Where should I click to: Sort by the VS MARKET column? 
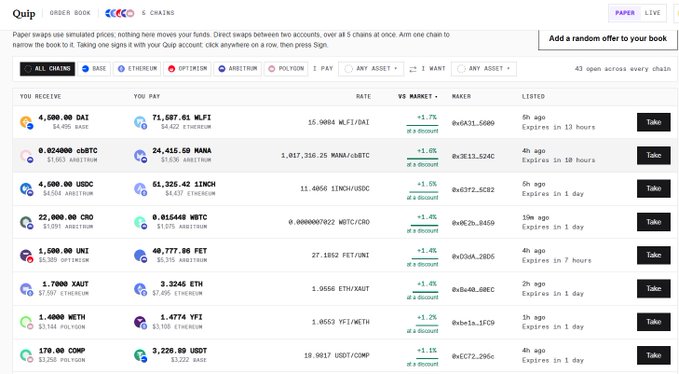pos(418,97)
